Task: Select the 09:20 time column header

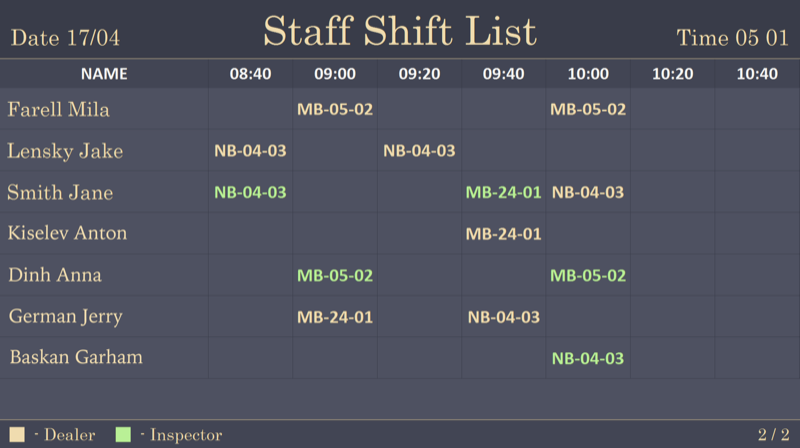Action: click(x=419, y=73)
